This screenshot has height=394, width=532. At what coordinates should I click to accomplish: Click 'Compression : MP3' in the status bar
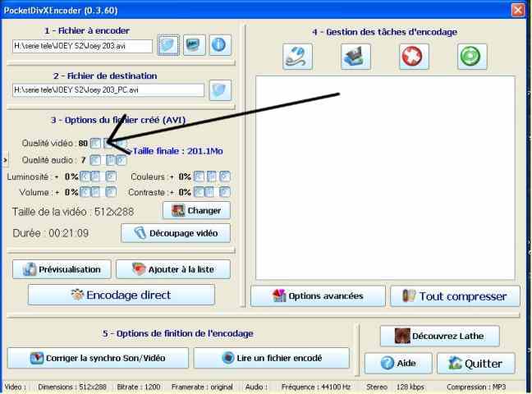click(476, 387)
